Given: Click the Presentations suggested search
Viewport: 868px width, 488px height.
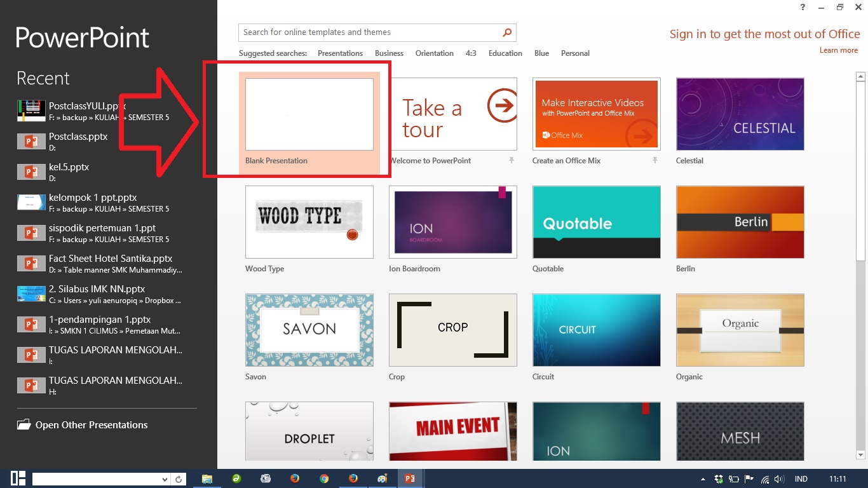Looking at the screenshot, I should click(340, 53).
